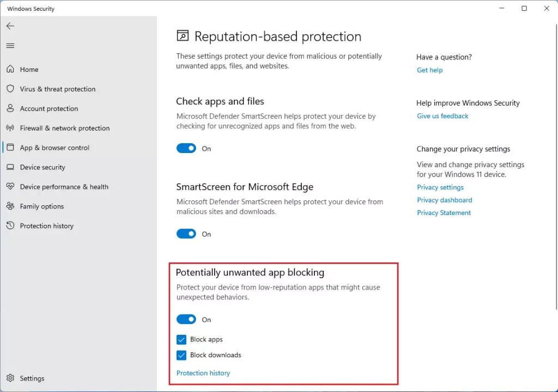Image resolution: width=558 pixels, height=392 pixels.
Task: Disable SmartScreen for Microsoft Edge
Action: click(x=186, y=234)
